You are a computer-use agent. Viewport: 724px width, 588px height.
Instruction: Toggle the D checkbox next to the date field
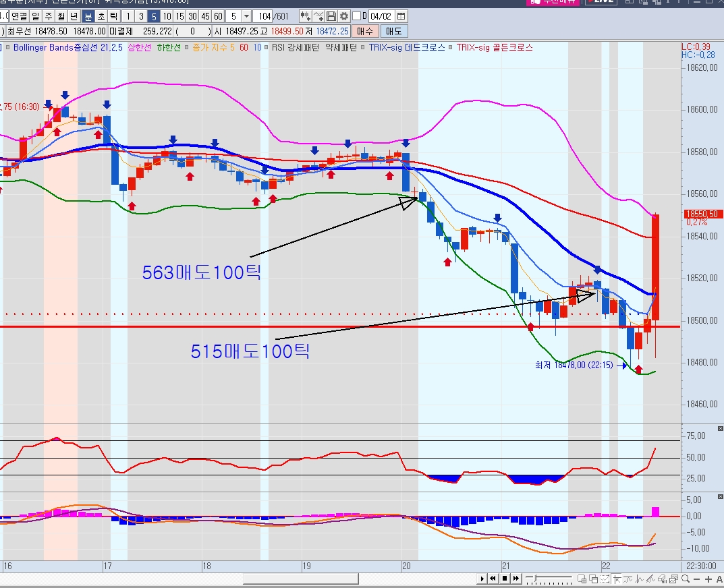click(x=356, y=16)
